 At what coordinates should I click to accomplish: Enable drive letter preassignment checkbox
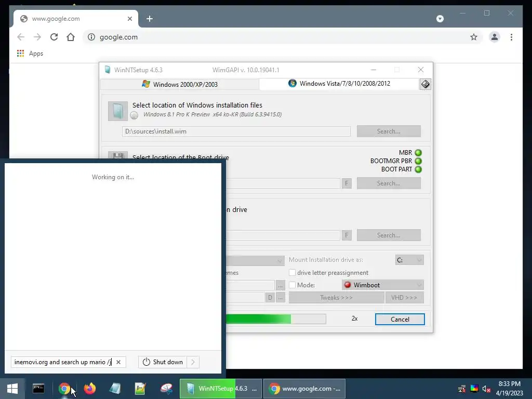click(292, 272)
